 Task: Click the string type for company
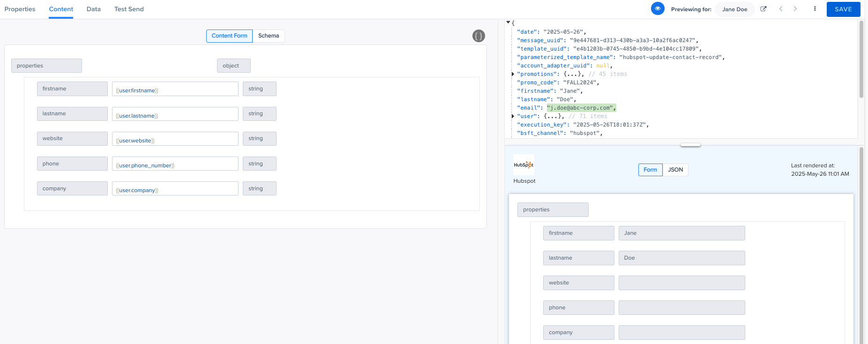(x=259, y=188)
